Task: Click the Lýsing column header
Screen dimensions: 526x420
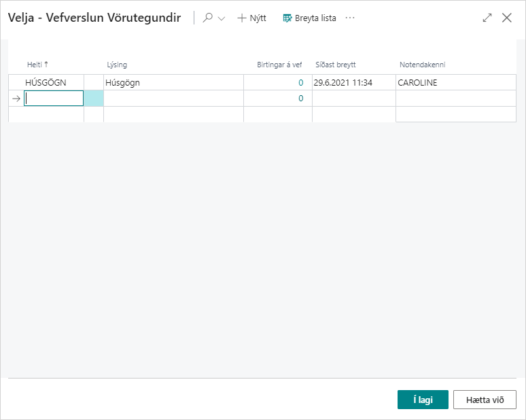Action: click(x=117, y=65)
